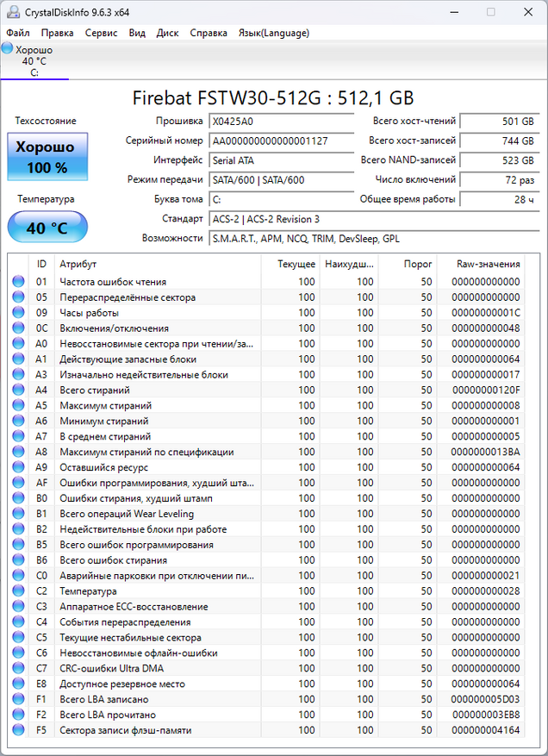Click the CrystalDiskInfo app icon in title bar

[x=13, y=12]
